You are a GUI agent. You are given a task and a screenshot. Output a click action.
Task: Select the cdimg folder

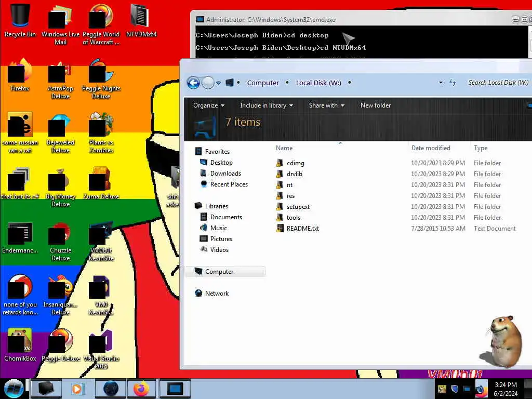tap(290, 163)
